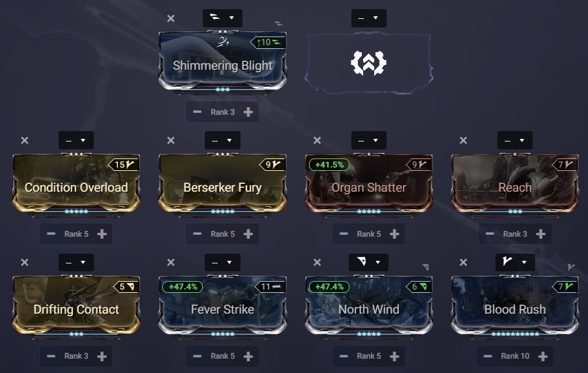Open polarity dropdown above North Wind
The image size is (588, 373).
coord(368,262)
